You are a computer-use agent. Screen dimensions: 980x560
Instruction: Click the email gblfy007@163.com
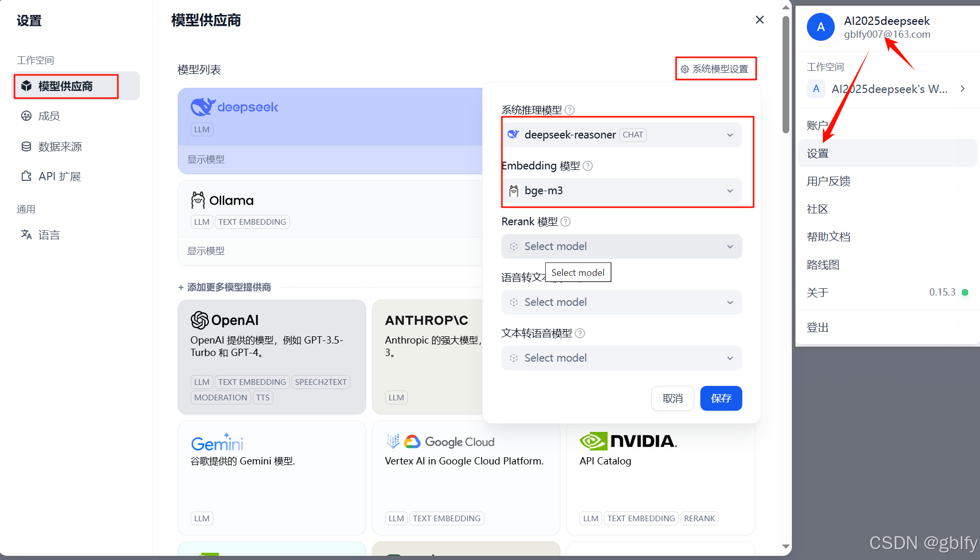pos(887,35)
